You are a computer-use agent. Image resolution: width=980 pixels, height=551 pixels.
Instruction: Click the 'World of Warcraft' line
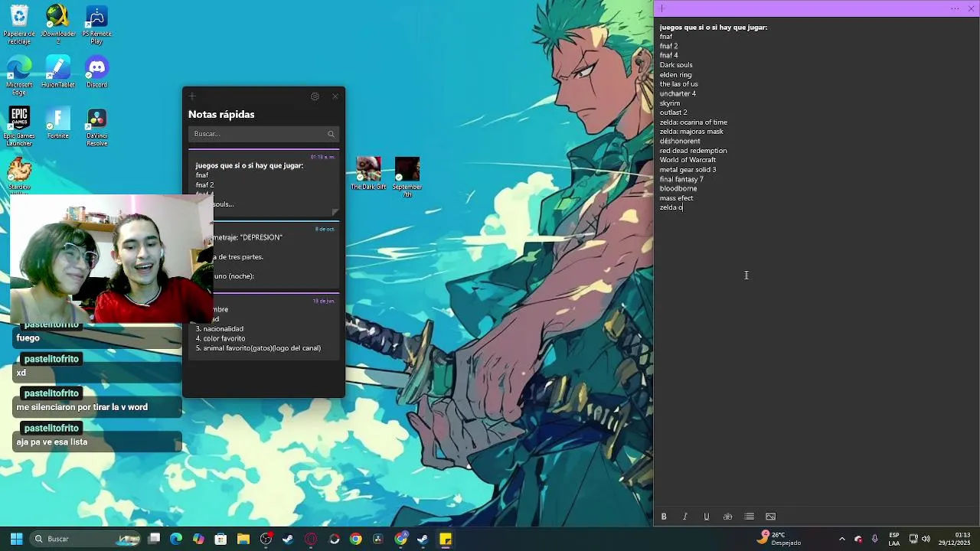click(688, 160)
